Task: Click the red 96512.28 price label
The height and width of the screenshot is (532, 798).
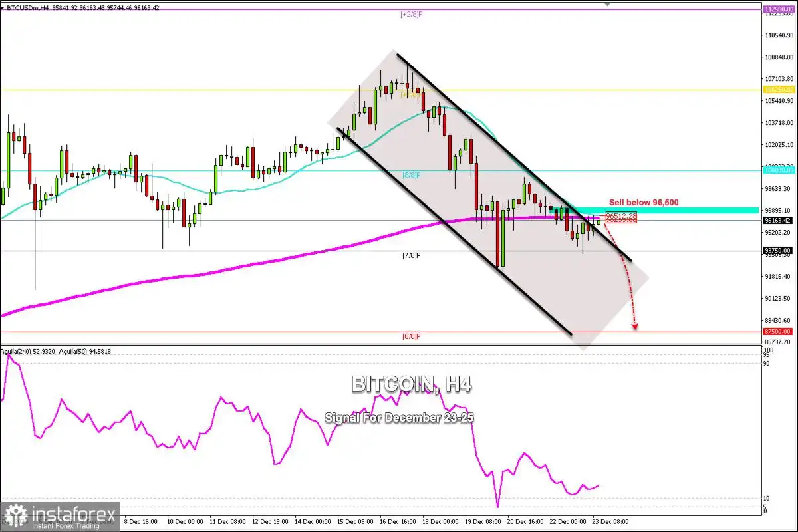Action: click(621, 215)
